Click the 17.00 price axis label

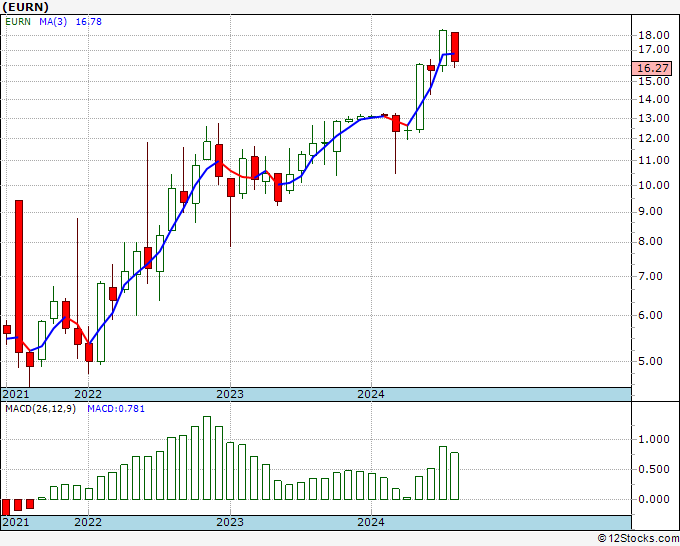(654, 49)
